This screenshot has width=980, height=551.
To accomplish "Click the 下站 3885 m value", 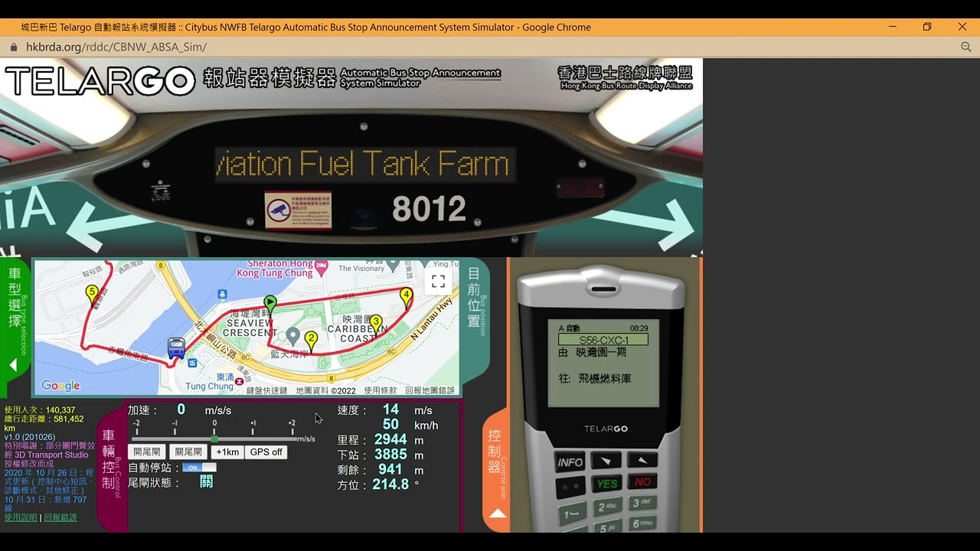I will [x=390, y=455].
